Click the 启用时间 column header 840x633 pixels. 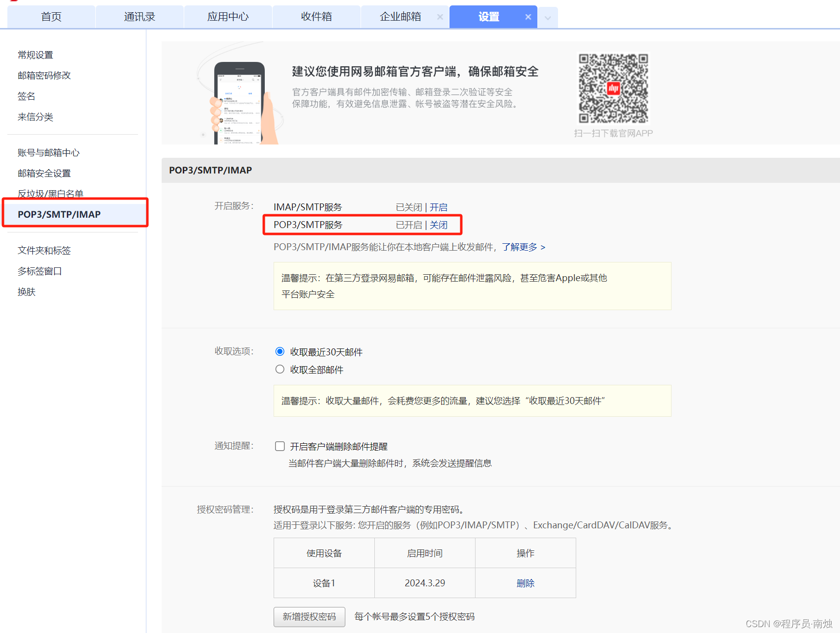tap(425, 553)
